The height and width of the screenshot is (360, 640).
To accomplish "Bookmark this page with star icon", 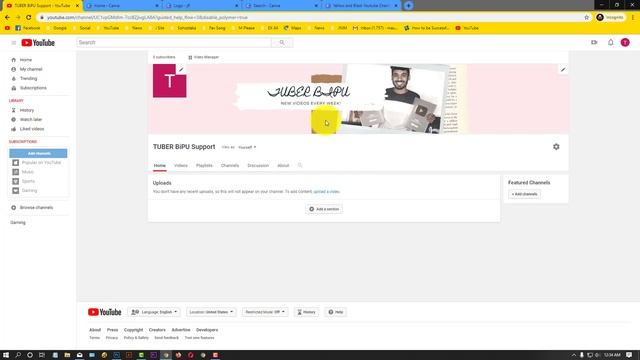I will point(587,18).
